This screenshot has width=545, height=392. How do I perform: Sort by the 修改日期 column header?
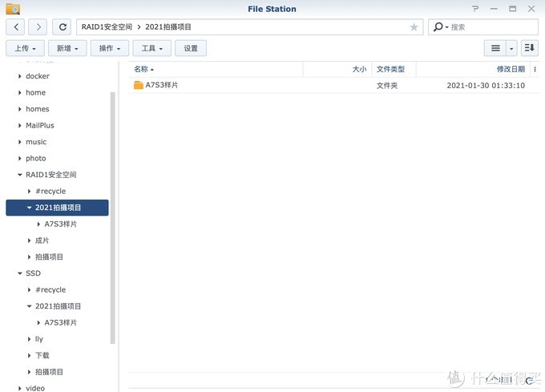[x=473, y=69]
